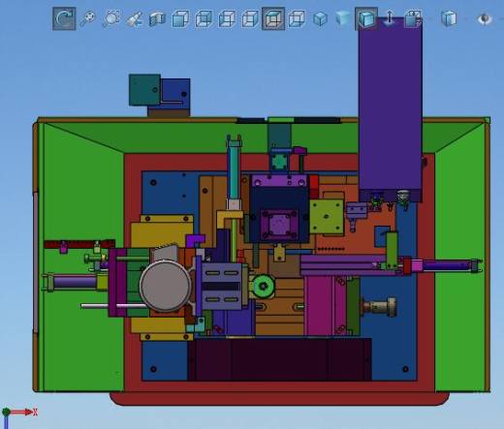Viewport: 504px width, 429px height.
Task: Activate the Zoom magnifier tool
Action: coord(87,18)
